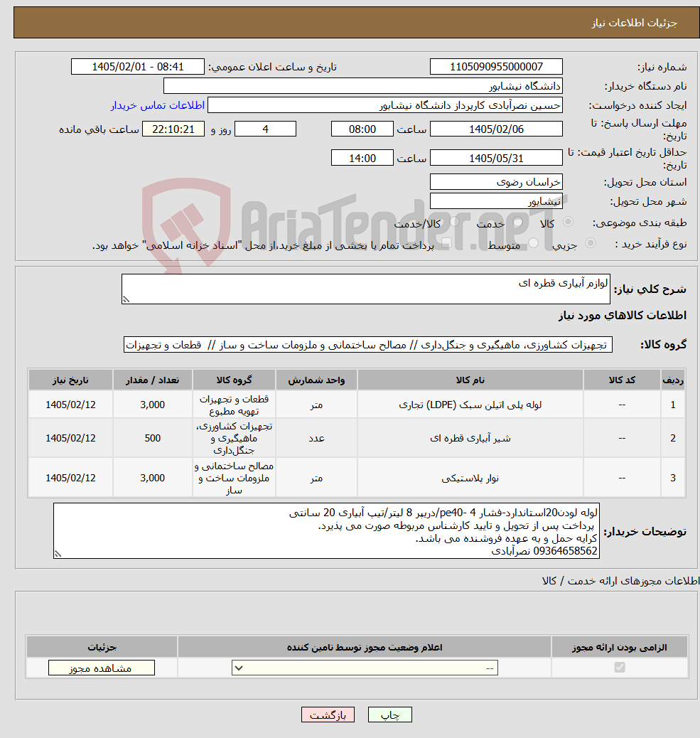Click the شماره نیاز field 1105090955000007
The height and width of the screenshot is (738, 700).
pos(496,66)
